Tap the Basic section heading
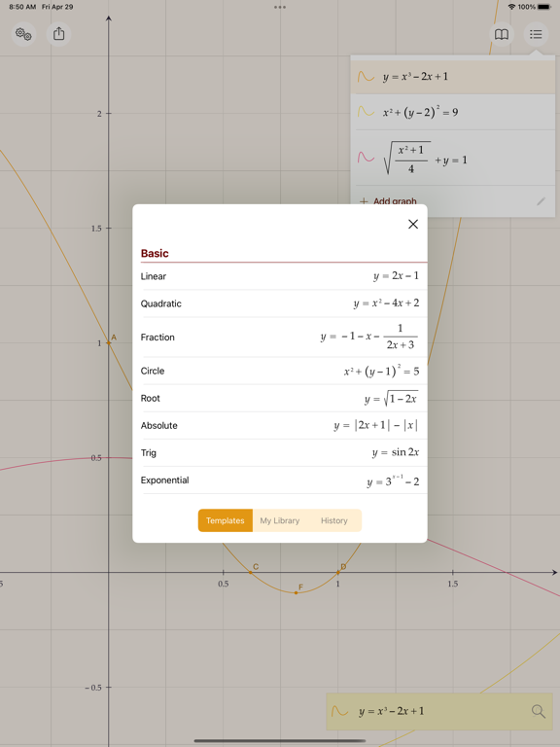 [155, 253]
